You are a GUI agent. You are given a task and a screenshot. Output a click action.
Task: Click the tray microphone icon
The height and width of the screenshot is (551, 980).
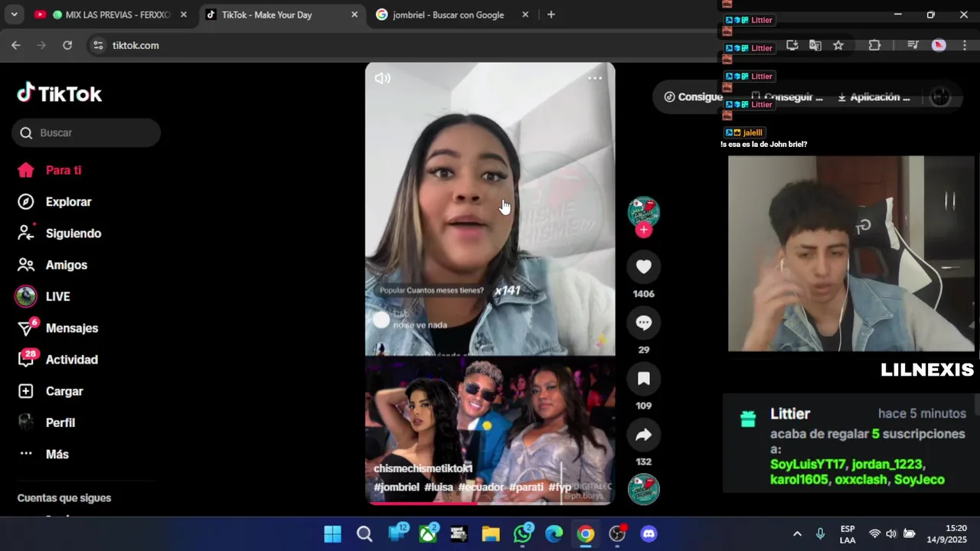pos(820,534)
